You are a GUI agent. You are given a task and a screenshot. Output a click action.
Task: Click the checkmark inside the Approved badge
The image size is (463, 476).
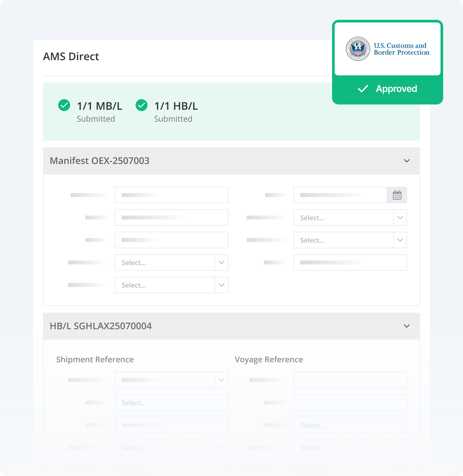pyautogui.click(x=363, y=89)
